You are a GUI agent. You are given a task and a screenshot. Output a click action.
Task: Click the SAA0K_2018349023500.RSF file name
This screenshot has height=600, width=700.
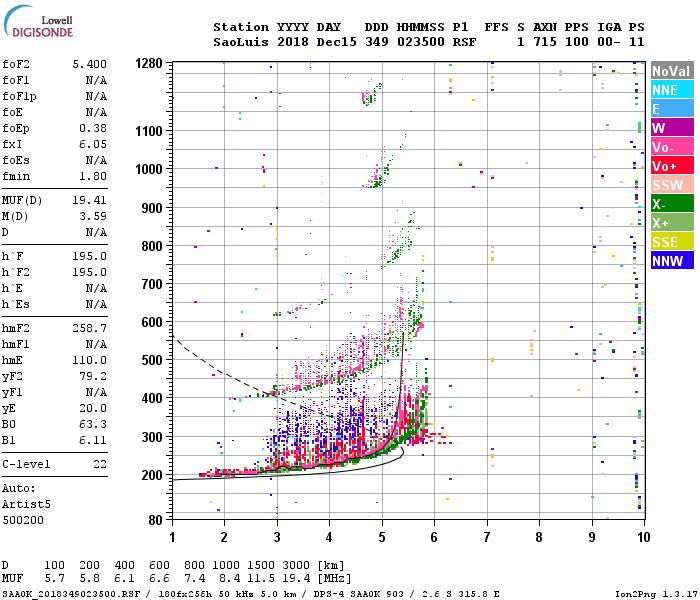71,594
